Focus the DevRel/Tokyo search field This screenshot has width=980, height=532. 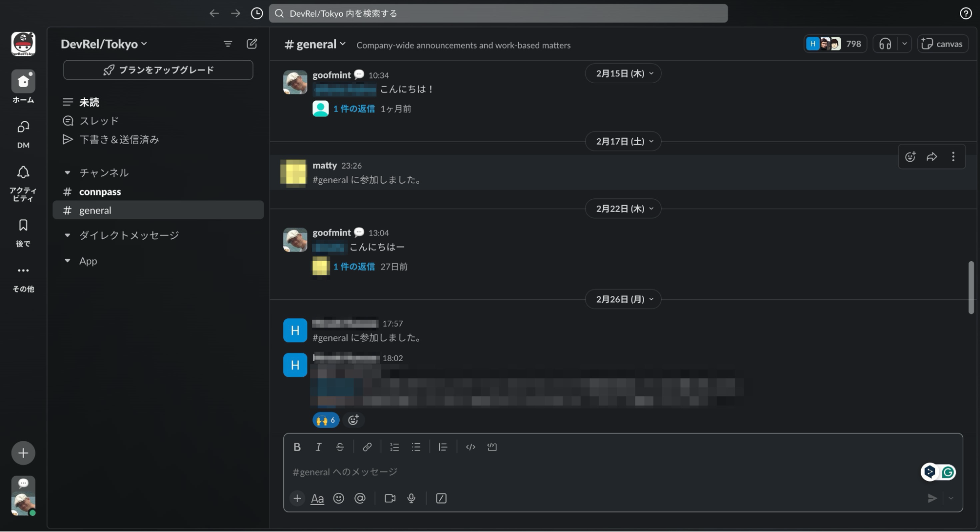[498, 13]
